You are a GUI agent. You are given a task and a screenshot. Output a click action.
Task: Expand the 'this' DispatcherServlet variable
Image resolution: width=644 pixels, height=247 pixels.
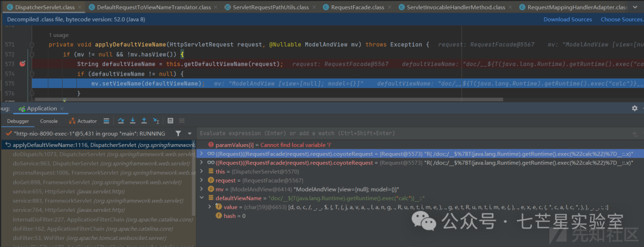[202, 171]
